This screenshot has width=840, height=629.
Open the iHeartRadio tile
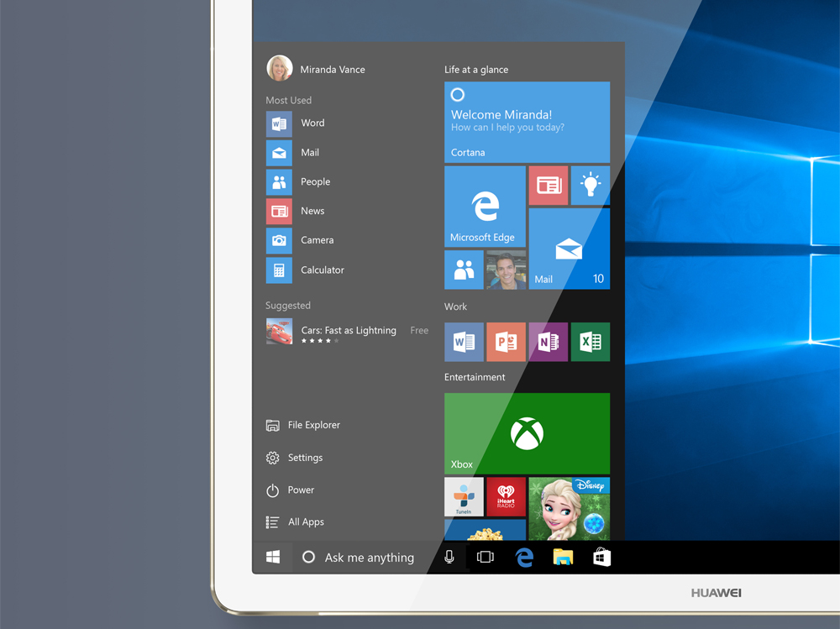coord(506,496)
